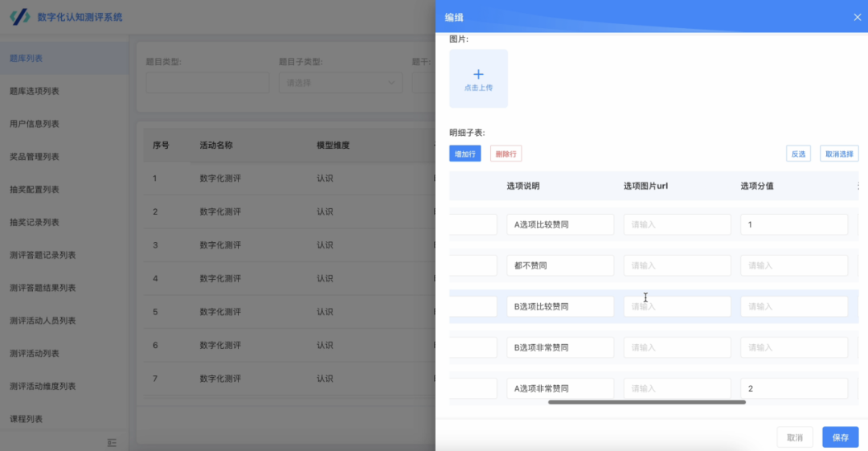Edit the B选项比较赞同 description field

click(x=560, y=306)
